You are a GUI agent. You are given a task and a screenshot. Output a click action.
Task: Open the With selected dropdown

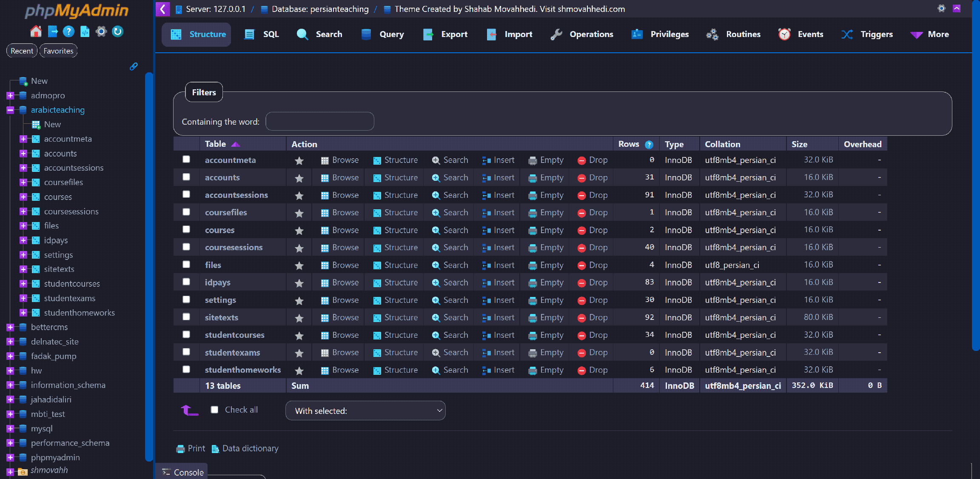click(365, 411)
